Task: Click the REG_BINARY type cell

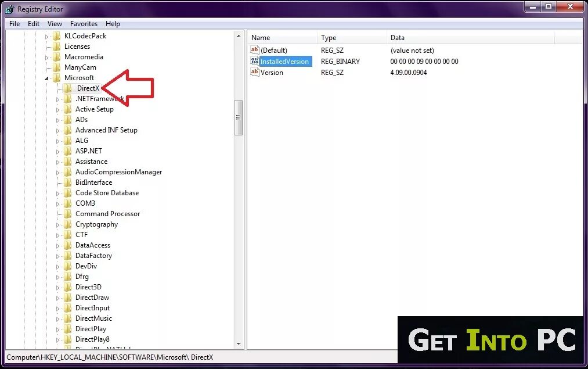Action: click(340, 61)
